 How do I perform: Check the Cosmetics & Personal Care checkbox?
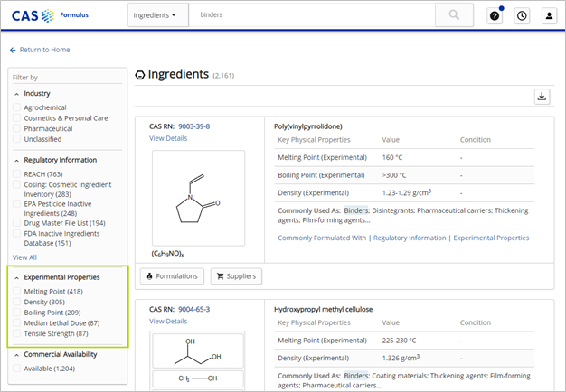16,117
